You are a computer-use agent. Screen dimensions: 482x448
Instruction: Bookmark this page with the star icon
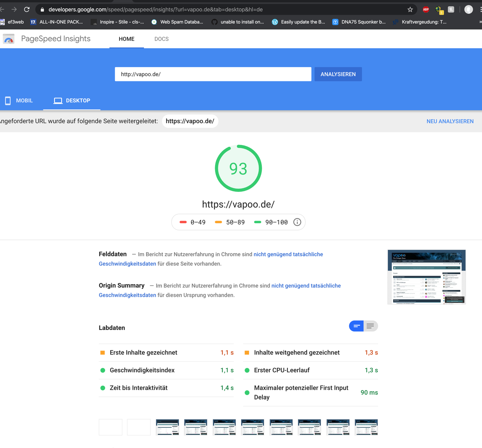pyautogui.click(x=410, y=9)
